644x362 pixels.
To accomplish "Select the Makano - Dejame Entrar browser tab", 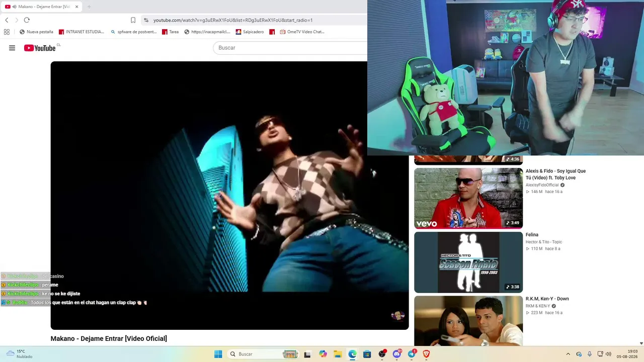I will [x=42, y=7].
